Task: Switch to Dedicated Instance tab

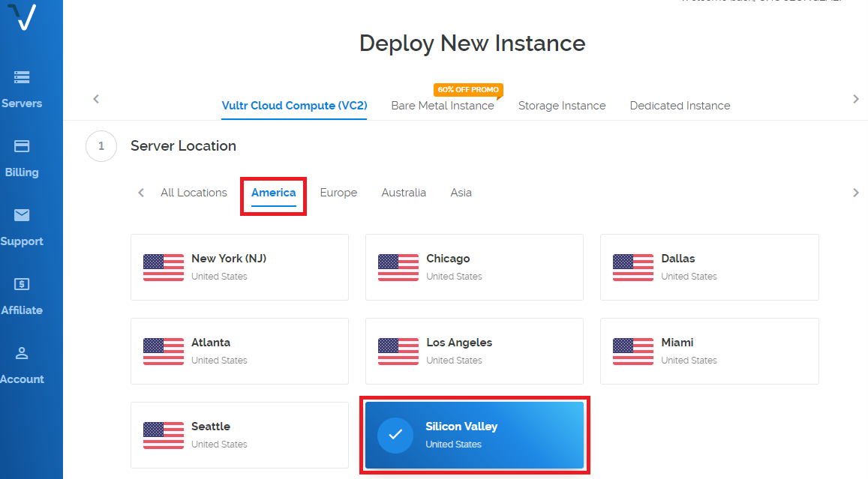Action: 680,106
